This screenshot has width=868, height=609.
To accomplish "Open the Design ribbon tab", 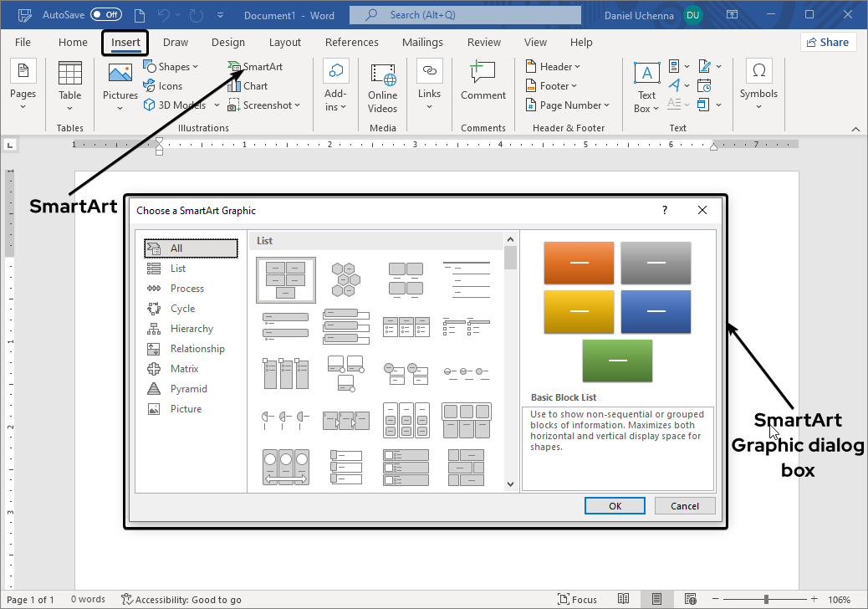I will click(228, 43).
